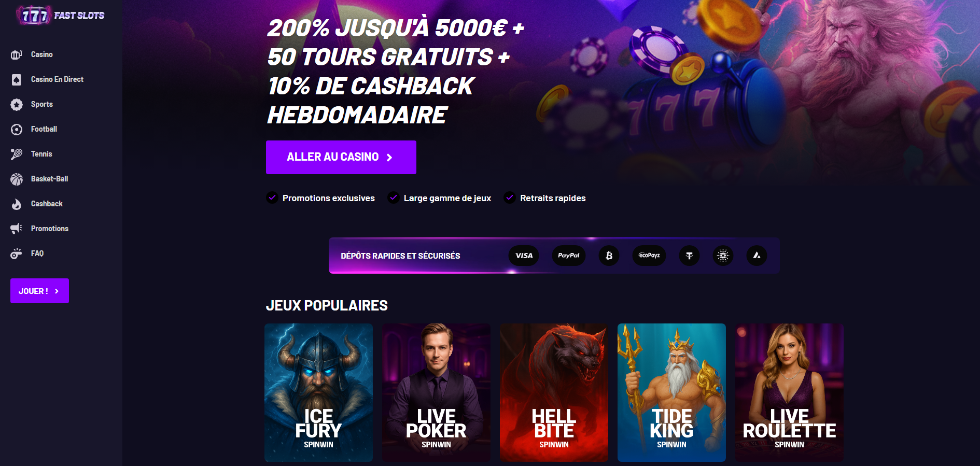Click the JOUER ! button
The width and height of the screenshot is (980, 466).
39,291
